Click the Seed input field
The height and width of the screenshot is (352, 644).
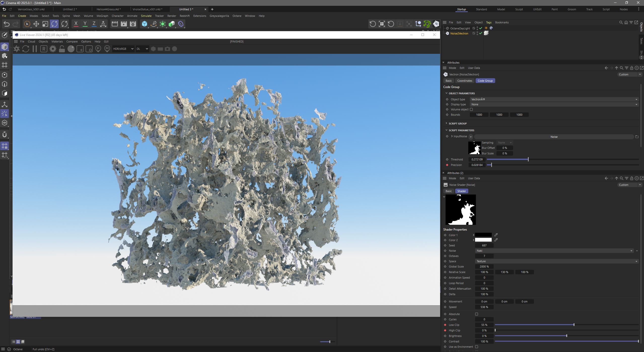coord(484,245)
